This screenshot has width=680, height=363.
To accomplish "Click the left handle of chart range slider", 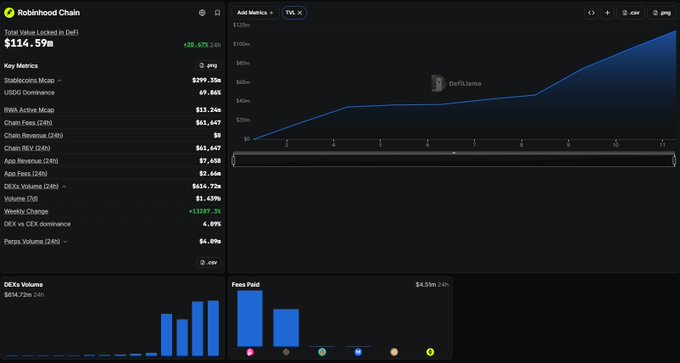I will (233, 160).
